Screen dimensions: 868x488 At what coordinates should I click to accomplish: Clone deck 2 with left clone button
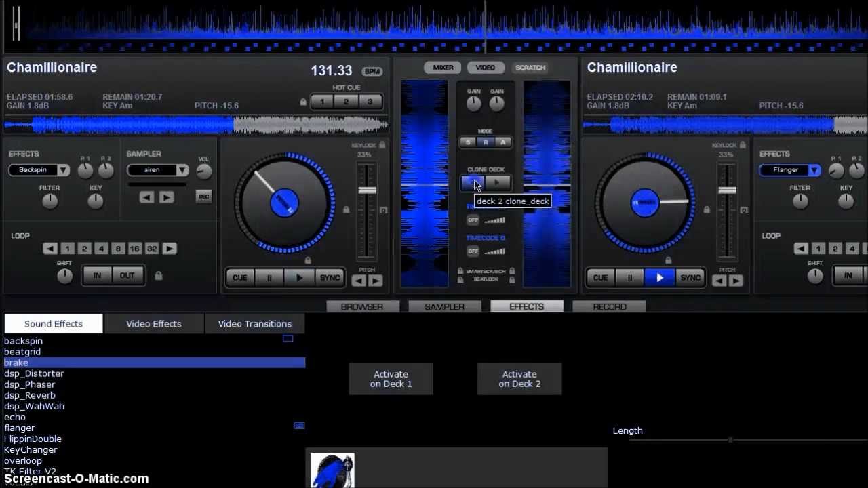click(473, 183)
